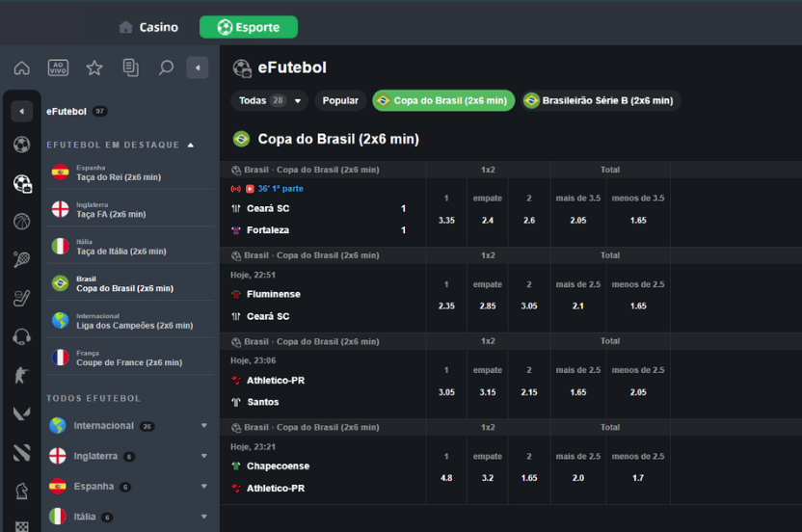Screen dimensions: 802x532
Task: Bet on Santos win at 2.15
Action: point(529,392)
